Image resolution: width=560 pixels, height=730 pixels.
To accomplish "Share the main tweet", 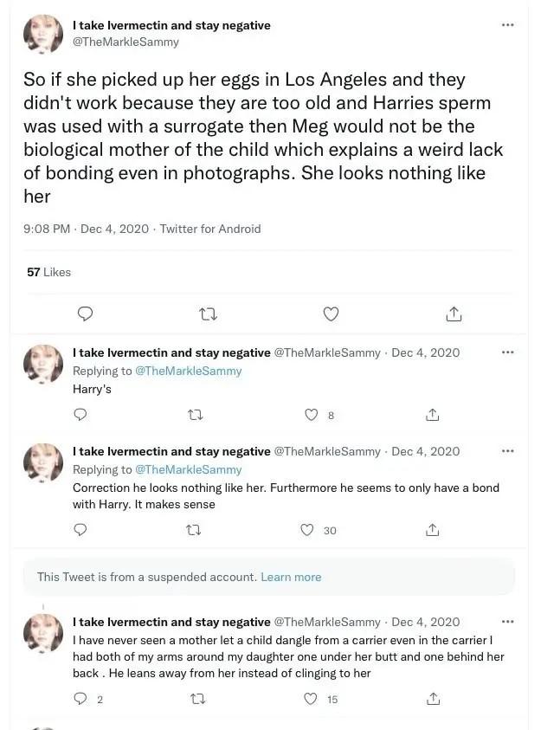I will (x=454, y=314).
